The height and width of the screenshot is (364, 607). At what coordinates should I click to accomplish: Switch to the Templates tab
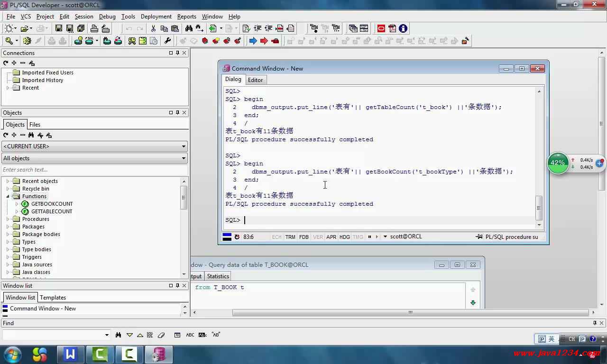(x=53, y=298)
